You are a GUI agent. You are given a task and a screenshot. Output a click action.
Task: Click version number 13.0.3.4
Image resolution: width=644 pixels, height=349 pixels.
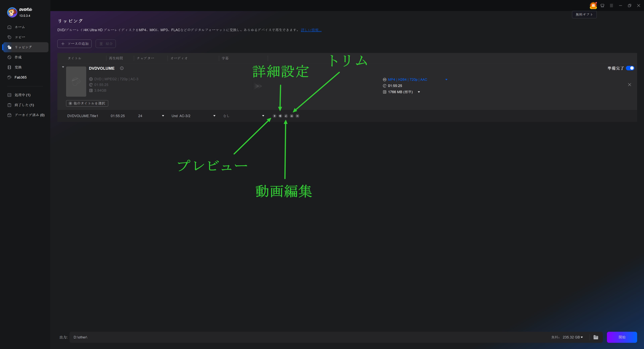coord(25,16)
